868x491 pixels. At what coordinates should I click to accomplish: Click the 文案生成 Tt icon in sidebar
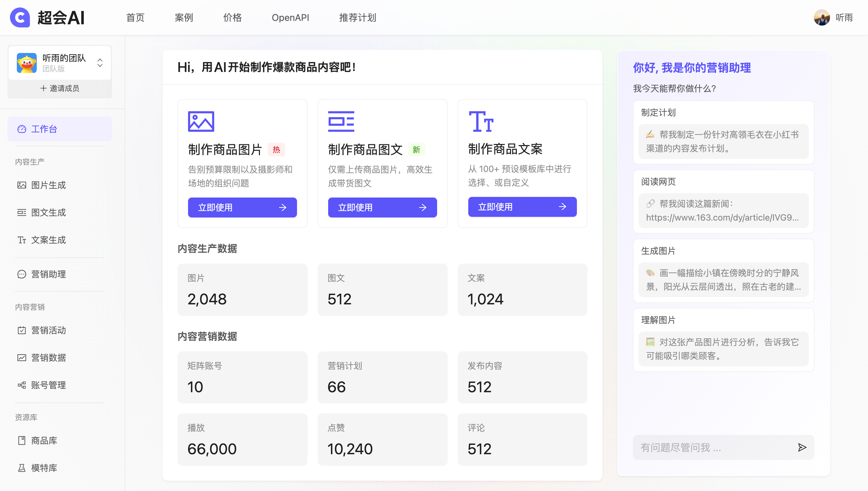click(21, 240)
